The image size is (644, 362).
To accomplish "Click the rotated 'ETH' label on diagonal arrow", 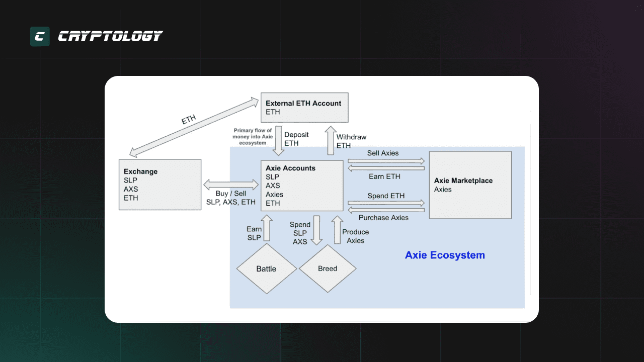I will click(x=189, y=121).
